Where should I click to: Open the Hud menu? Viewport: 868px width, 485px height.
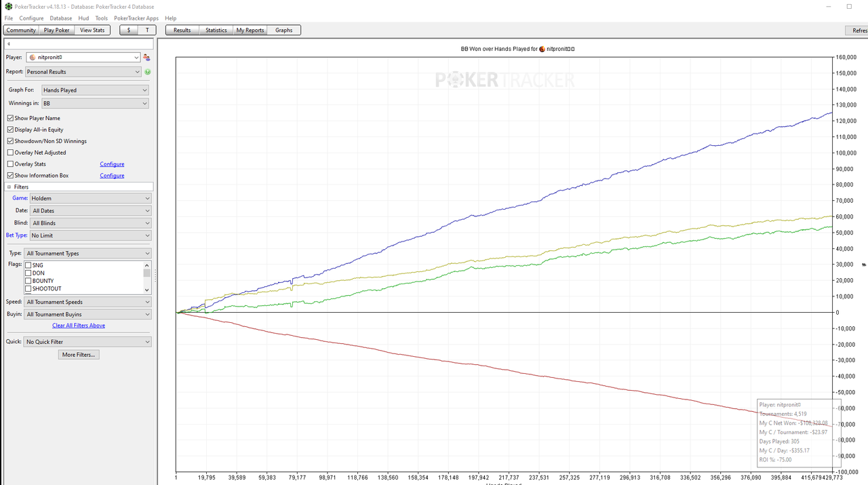[x=83, y=18]
